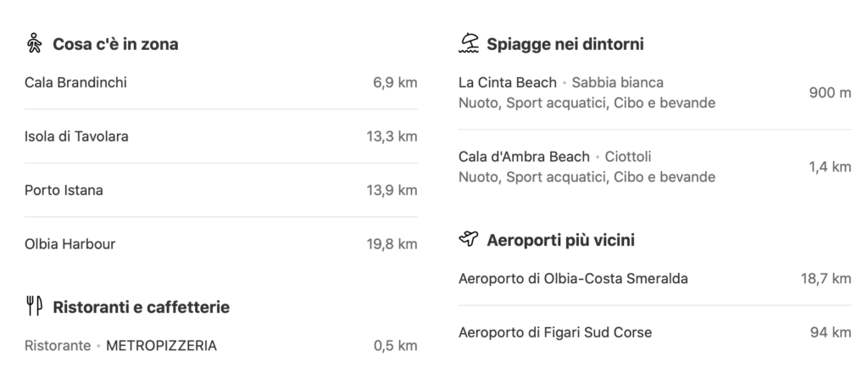Click the airplane icon
This screenshot has height=384, width=868.
468,240
